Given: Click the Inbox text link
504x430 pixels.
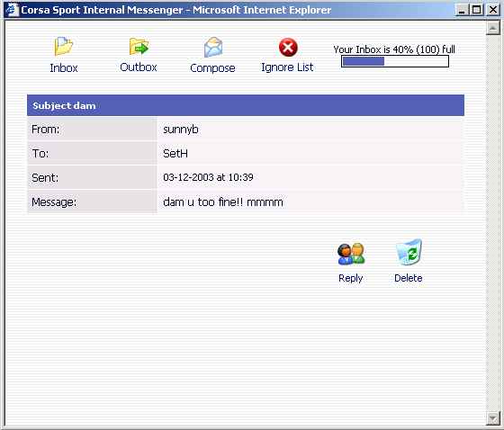Looking at the screenshot, I should (x=64, y=67).
